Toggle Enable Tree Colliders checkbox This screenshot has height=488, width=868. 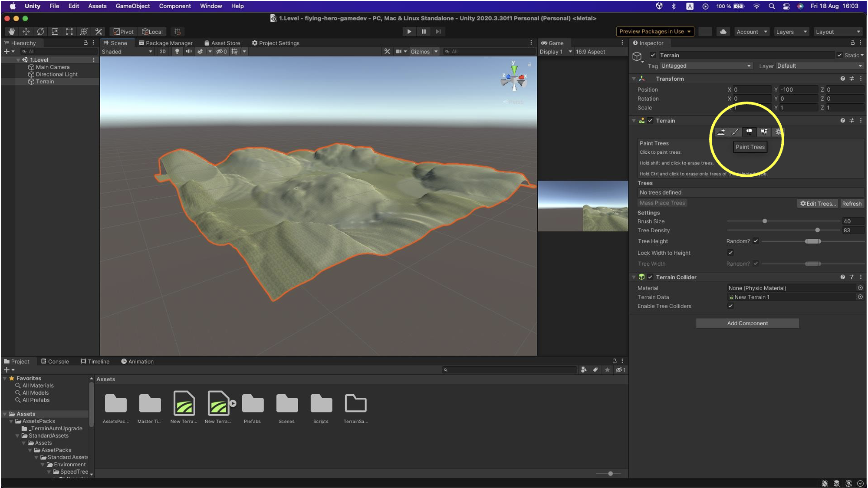pos(730,306)
